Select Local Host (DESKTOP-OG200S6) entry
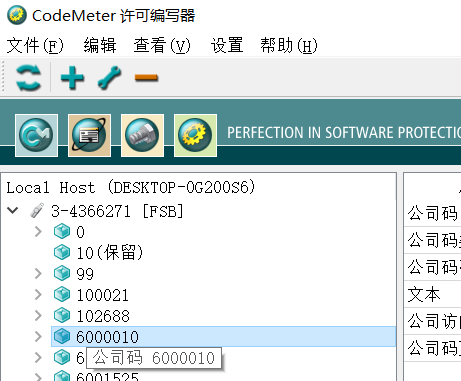Image resolution: width=461 pixels, height=381 pixels. (x=131, y=187)
